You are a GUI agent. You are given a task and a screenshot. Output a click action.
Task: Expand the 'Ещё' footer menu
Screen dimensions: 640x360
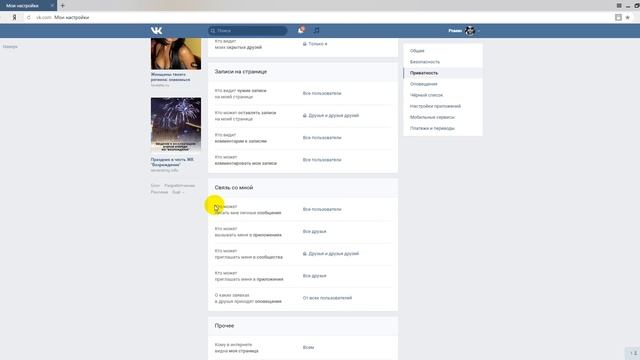pyautogui.click(x=178, y=192)
